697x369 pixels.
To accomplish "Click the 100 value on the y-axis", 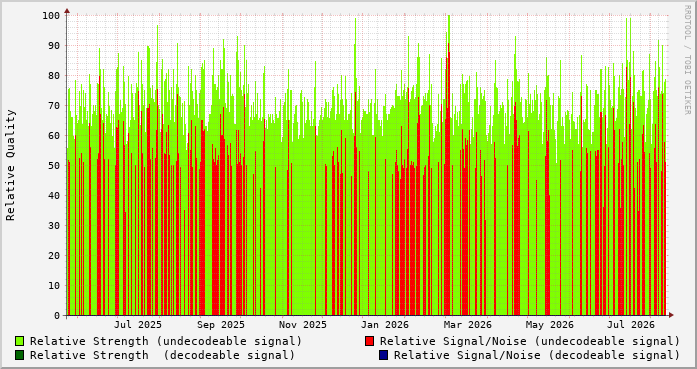I will pyautogui.click(x=51, y=16).
